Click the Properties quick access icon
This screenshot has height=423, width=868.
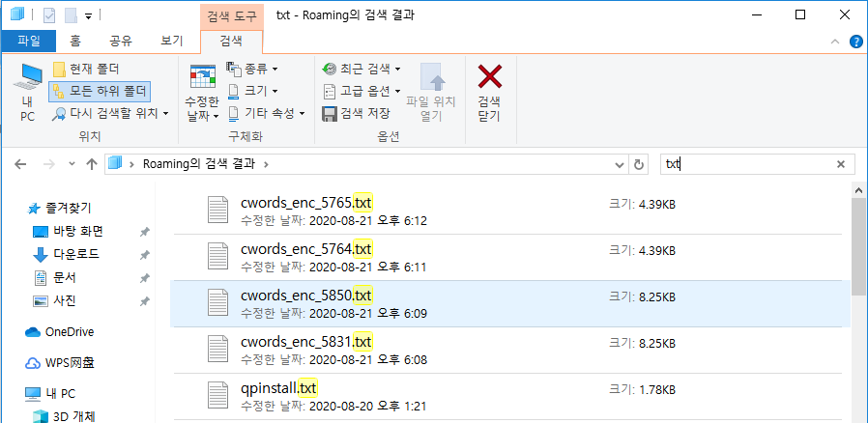(49, 15)
